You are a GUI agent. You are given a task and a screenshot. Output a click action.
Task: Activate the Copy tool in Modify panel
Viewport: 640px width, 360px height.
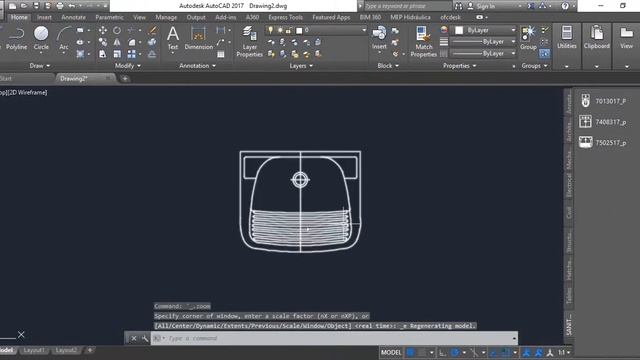[102, 42]
